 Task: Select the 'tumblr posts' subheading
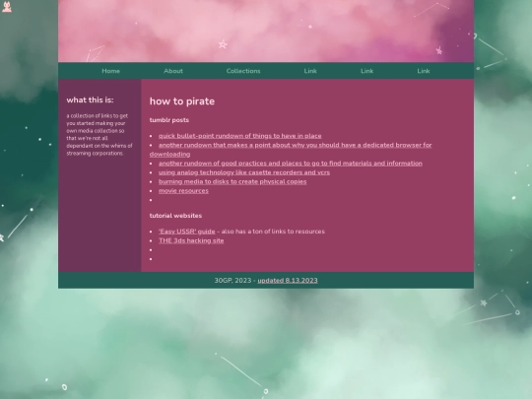pos(169,120)
